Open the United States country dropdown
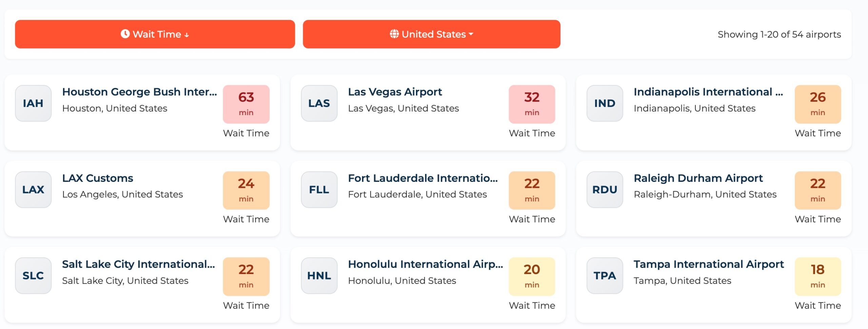The width and height of the screenshot is (868, 329). click(432, 34)
